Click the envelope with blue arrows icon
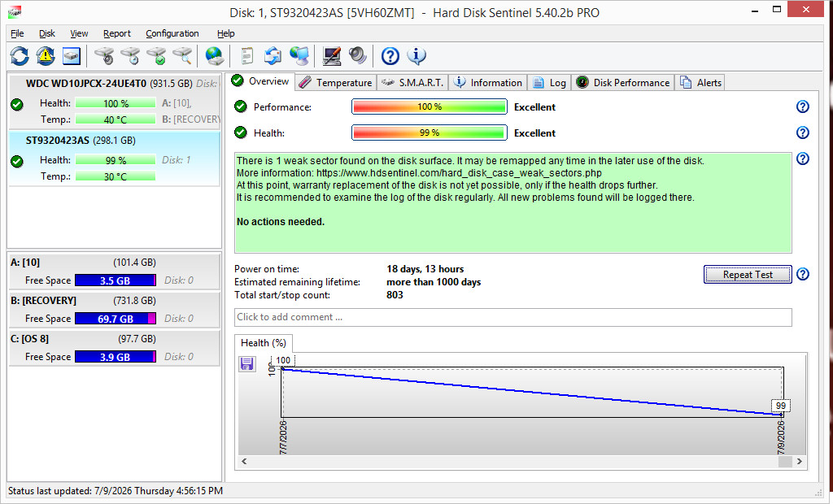 [273, 56]
